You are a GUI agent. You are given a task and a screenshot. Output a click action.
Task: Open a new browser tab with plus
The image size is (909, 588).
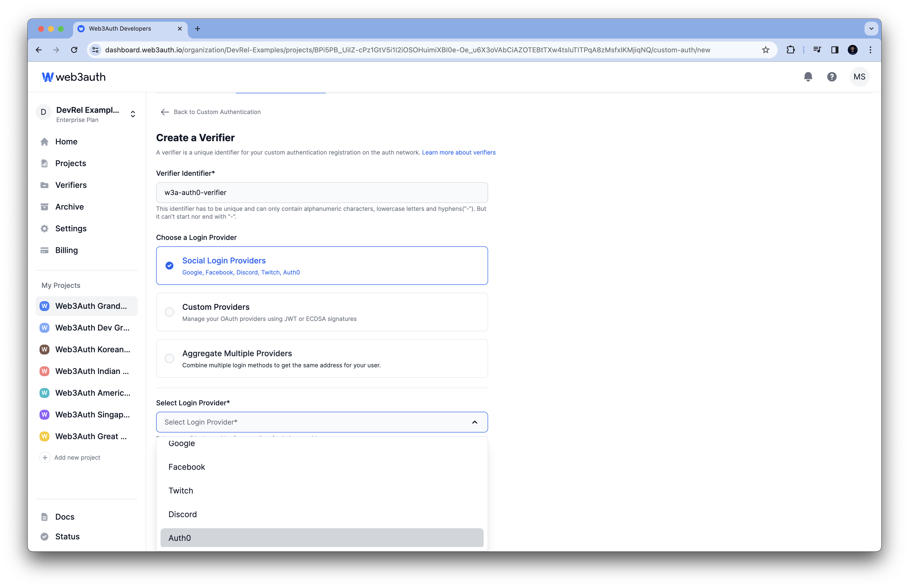tap(197, 29)
